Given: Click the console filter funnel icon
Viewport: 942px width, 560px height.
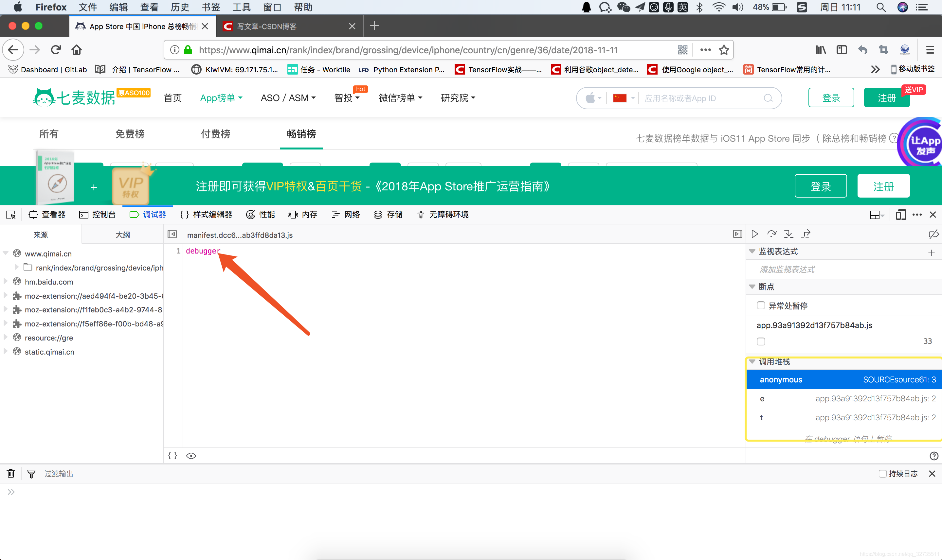Looking at the screenshot, I should (x=31, y=474).
